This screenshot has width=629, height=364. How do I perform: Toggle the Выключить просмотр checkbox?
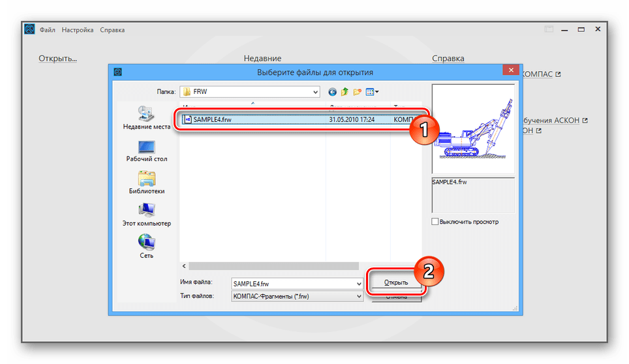click(x=435, y=222)
